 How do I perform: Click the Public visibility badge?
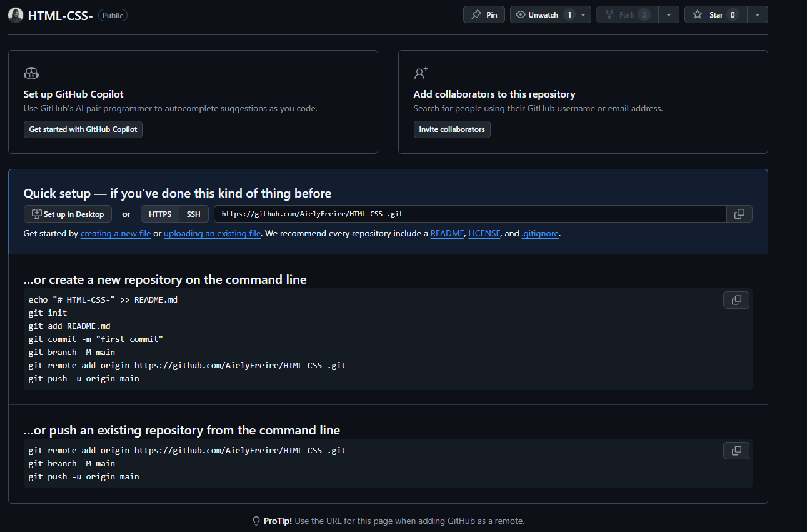[x=113, y=15]
